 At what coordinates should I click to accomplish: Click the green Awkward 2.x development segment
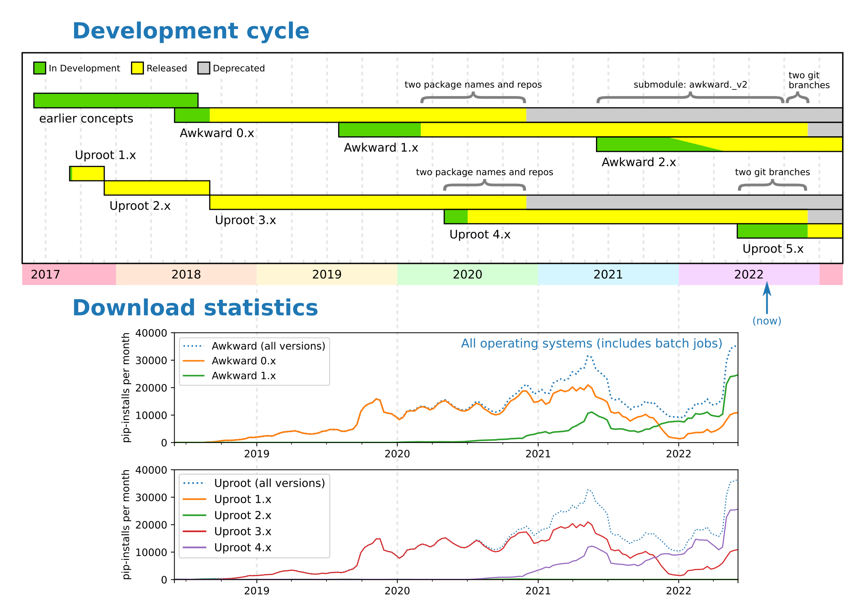click(638, 144)
